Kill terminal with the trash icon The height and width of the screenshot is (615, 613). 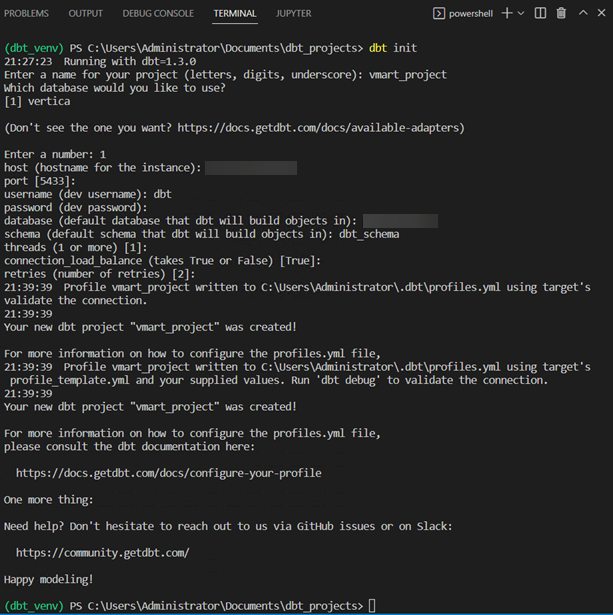[561, 13]
